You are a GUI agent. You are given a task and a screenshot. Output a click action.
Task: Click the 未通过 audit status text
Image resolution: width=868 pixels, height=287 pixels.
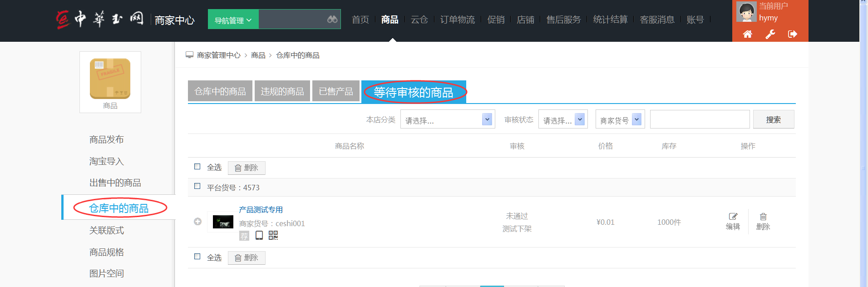(x=517, y=216)
